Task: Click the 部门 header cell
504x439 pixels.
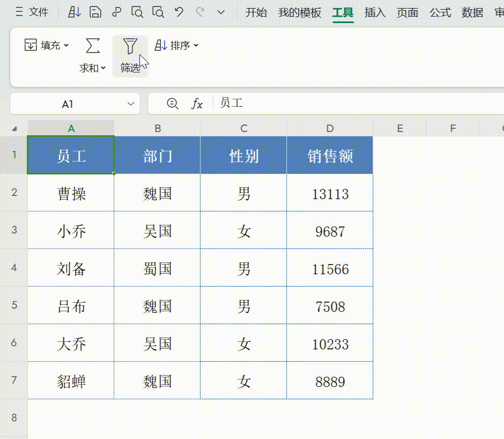Action: [x=158, y=155]
